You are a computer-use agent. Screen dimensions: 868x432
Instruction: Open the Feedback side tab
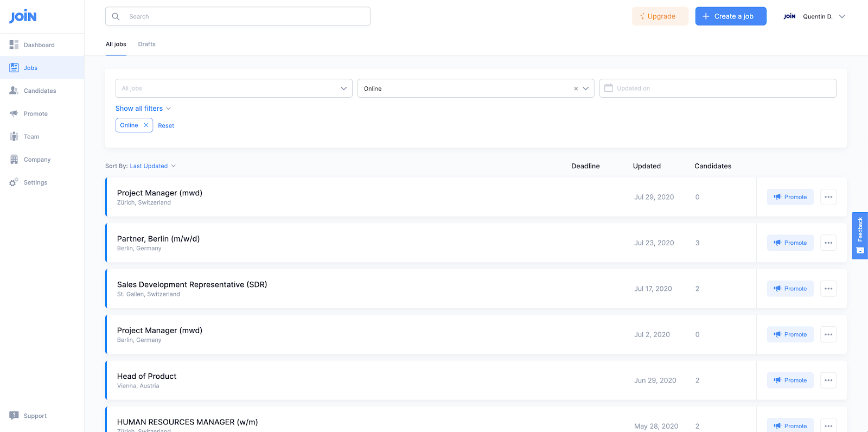pyautogui.click(x=860, y=236)
